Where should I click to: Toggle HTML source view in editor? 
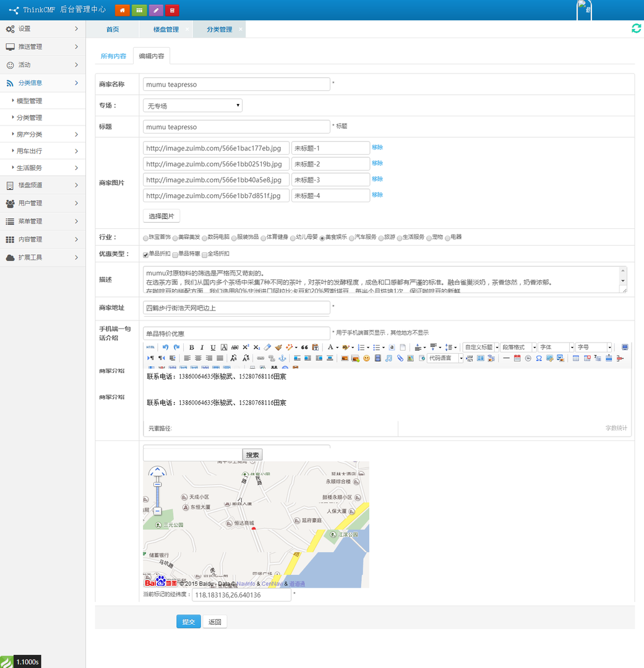(150, 347)
